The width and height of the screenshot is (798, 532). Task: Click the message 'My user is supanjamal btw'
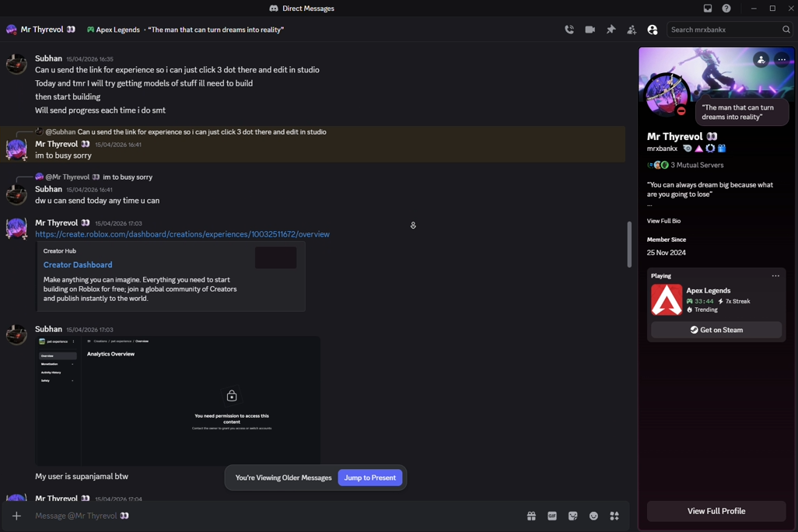(x=82, y=477)
